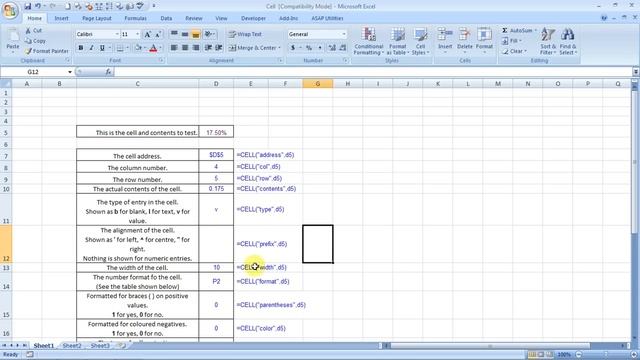Click the Cut command
The image size is (640, 360).
tap(33, 31)
